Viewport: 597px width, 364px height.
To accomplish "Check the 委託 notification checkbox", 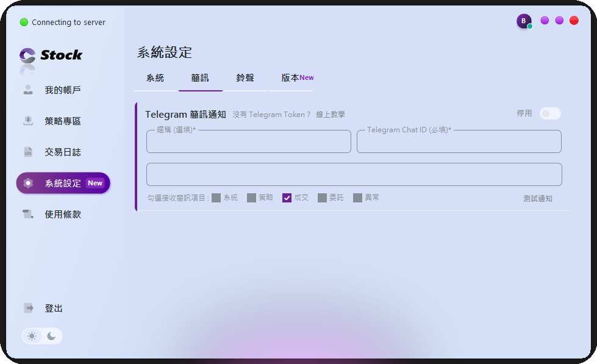I will point(322,198).
